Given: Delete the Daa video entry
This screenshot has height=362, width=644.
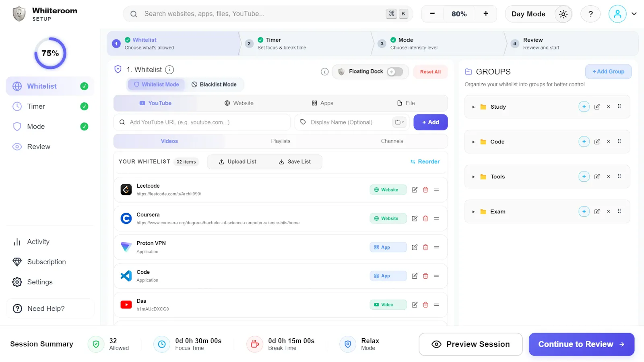Looking at the screenshot, I should (425, 305).
